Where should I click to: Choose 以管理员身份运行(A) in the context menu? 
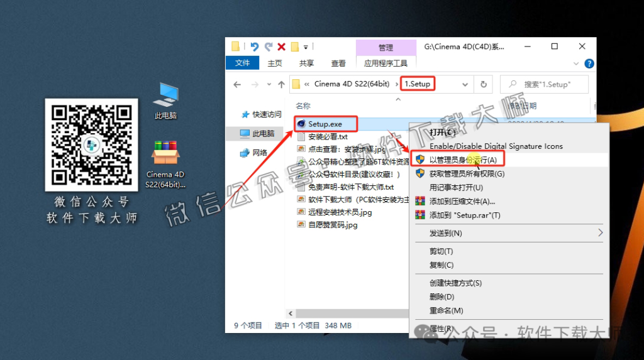click(x=463, y=160)
